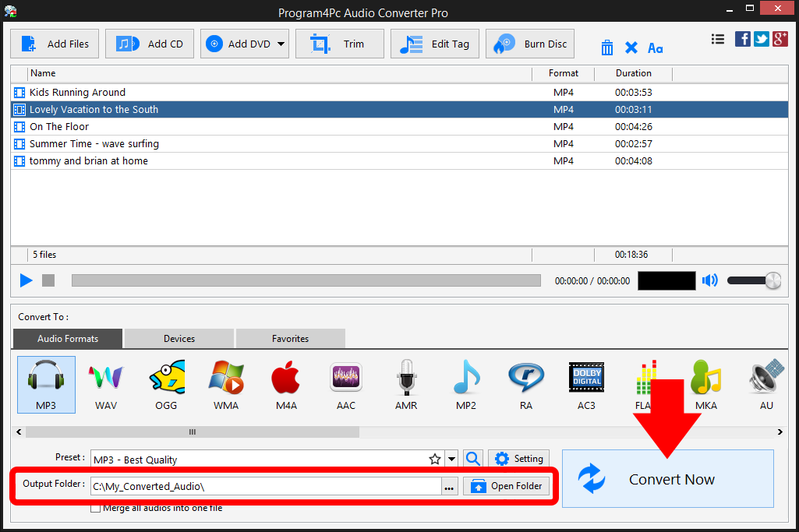Click the Open Folder button

(x=507, y=485)
